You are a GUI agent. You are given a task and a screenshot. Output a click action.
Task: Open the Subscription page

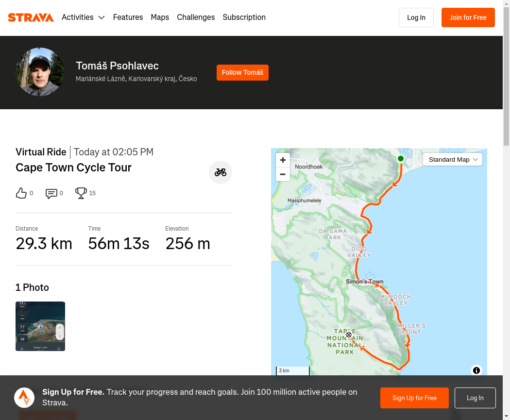point(244,17)
